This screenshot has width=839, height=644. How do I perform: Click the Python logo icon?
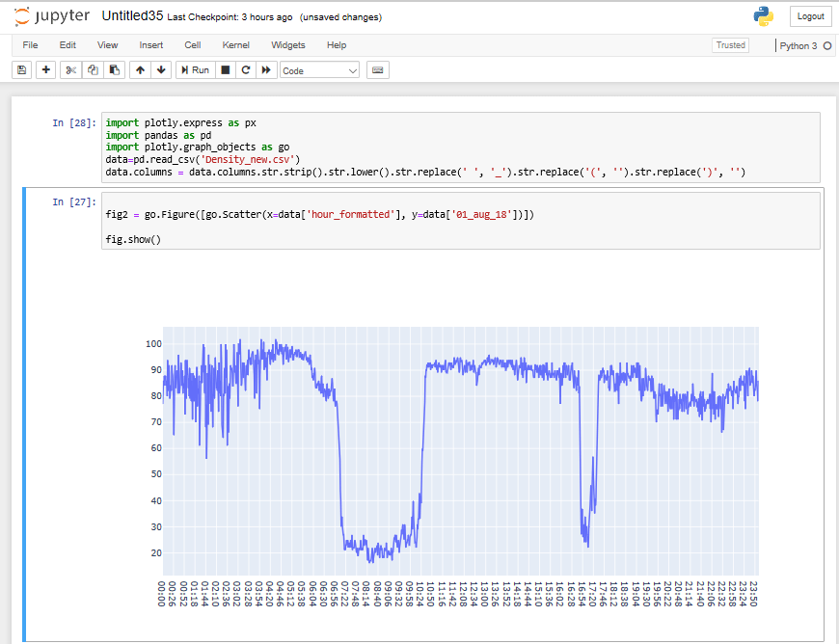[764, 16]
